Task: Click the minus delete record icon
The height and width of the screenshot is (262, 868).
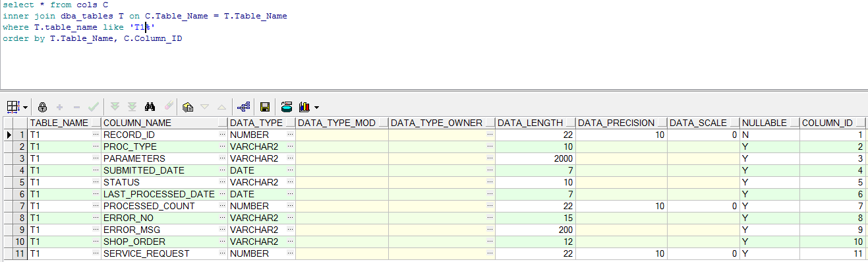Action: (x=76, y=106)
